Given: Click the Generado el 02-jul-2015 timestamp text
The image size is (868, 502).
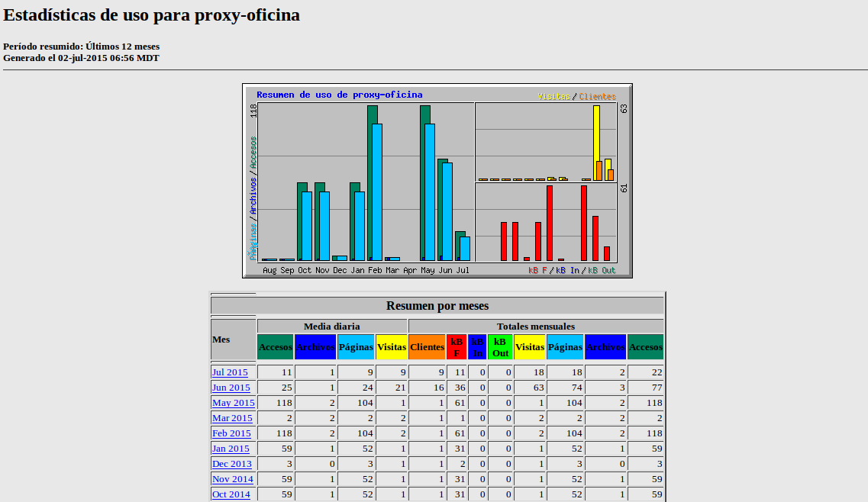Looking at the screenshot, I should click(x=81, y=58).
